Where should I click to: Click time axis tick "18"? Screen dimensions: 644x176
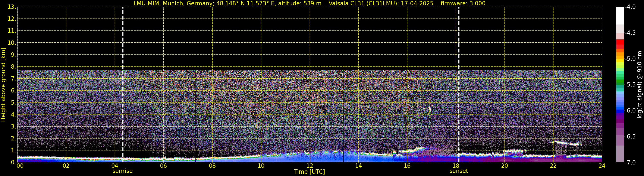pos(456,166)
